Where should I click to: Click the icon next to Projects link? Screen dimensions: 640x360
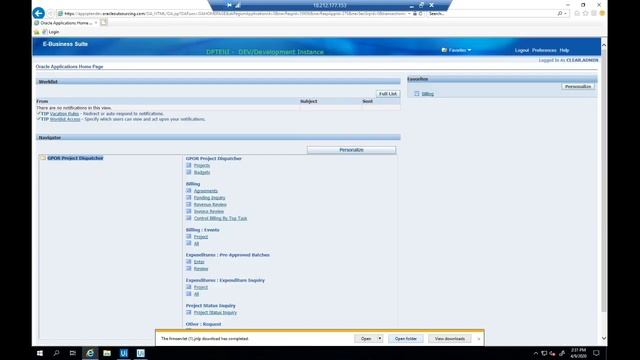(189, 165)
